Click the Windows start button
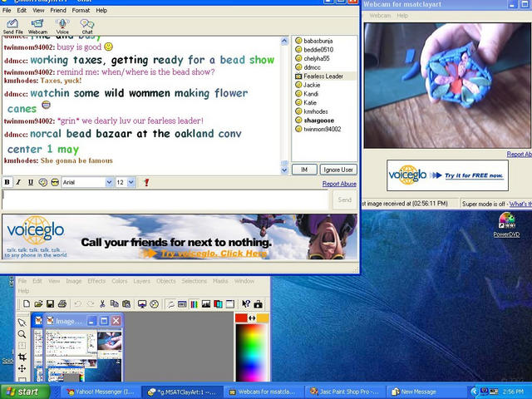 coord(25,392)
